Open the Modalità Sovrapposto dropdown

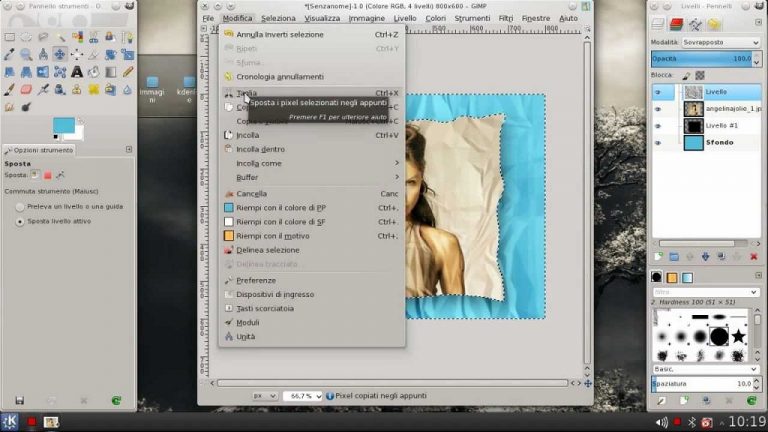[x=721, y=43]
